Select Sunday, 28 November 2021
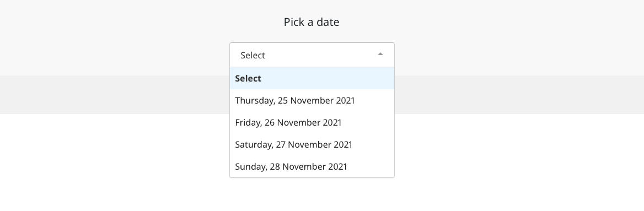Image resolution: width=644 pixels, height=211 pixels. pos(312,167)
